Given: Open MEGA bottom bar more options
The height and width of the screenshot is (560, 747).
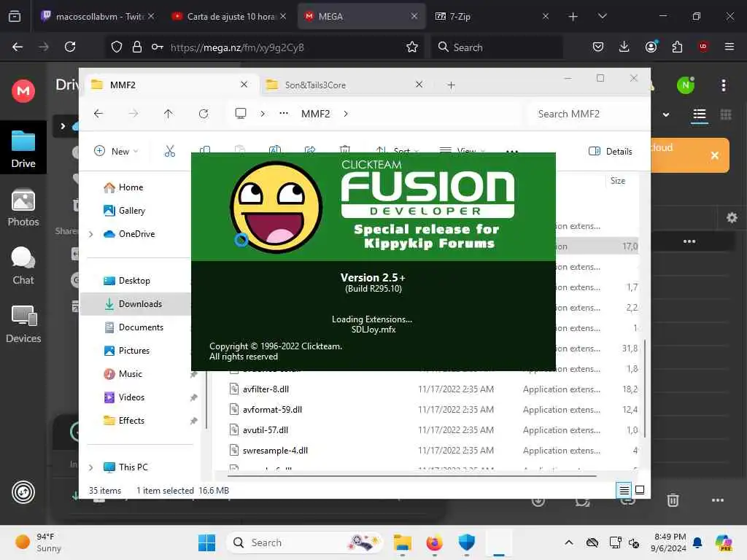Looking at the screenshot, I should 718,500.
